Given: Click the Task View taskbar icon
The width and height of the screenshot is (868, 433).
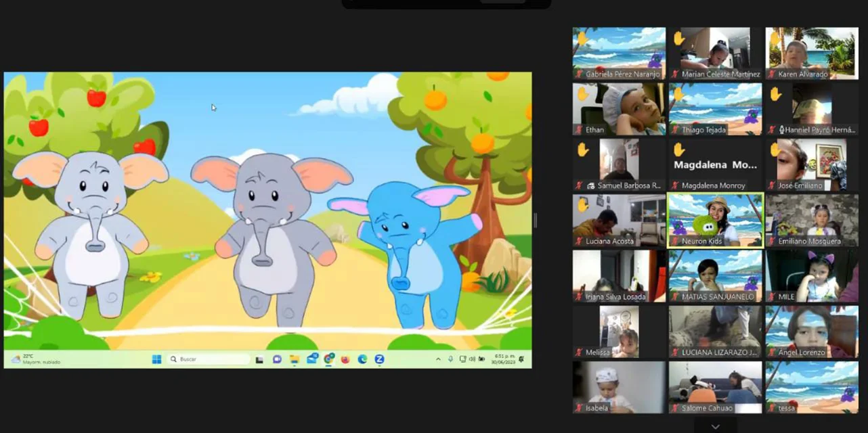Looking at the screenshot, I should tap(259, 359).
